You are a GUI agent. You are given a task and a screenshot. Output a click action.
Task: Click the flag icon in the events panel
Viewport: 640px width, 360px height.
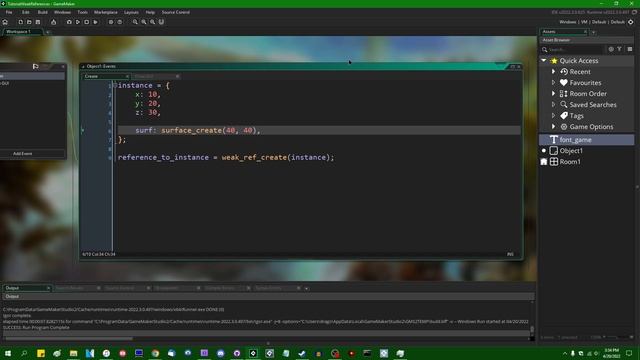(36, 66)
